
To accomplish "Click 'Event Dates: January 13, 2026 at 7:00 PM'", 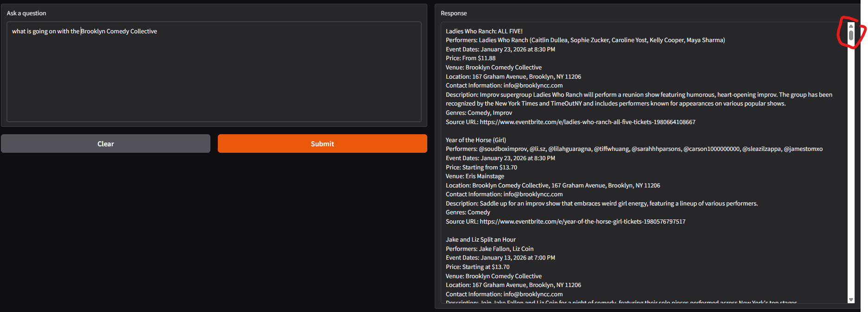I will coord(500,257).
